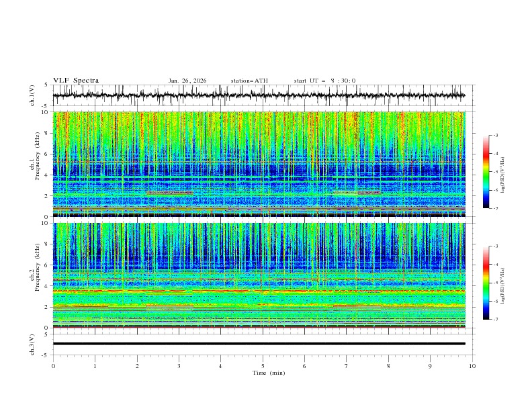
Task: Click the '10' kHz tick of ch.1 spectrogram
Action: [45, 112]
